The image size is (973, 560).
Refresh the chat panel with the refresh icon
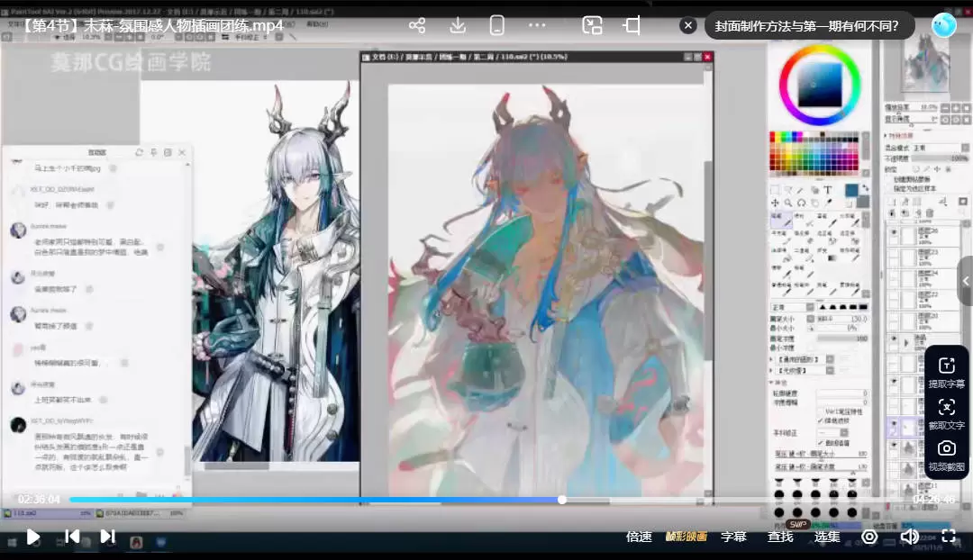tap(139, 152)
